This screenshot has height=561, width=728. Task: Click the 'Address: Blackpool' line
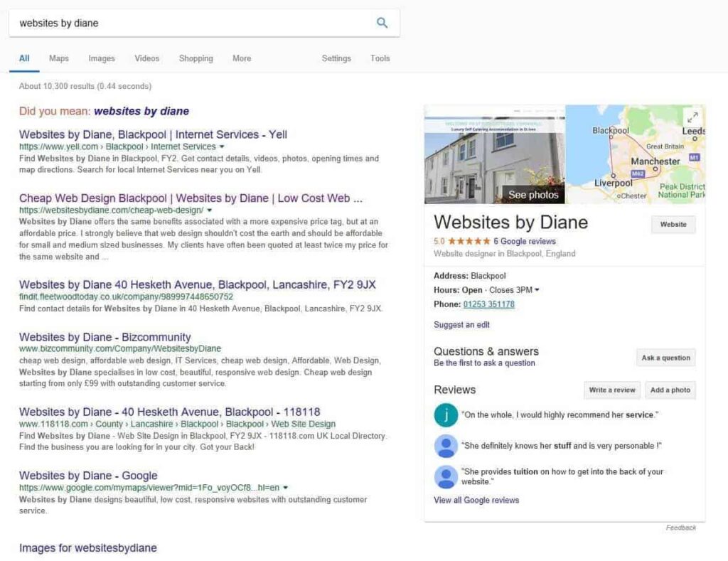[x=470, y=276]
